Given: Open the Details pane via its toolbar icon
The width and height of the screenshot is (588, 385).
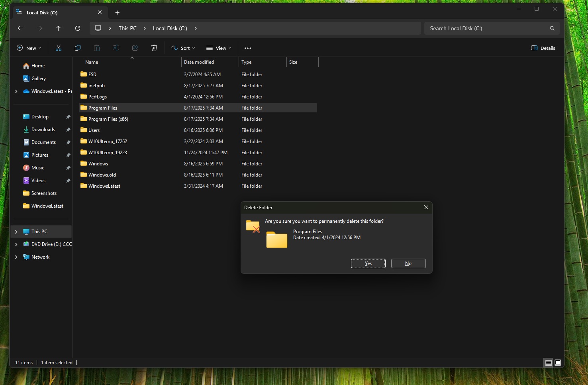Looking at the screenshot, I should coord(543,48).
